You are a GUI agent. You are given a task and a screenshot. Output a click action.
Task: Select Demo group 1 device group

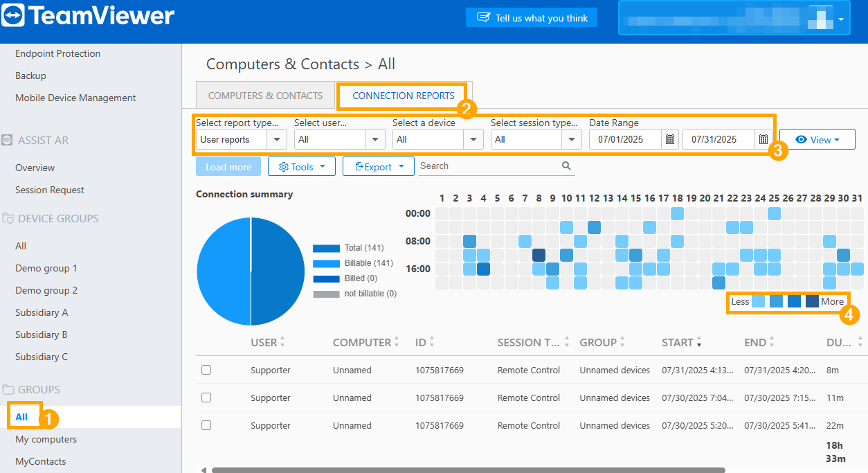tap(46, 268)
